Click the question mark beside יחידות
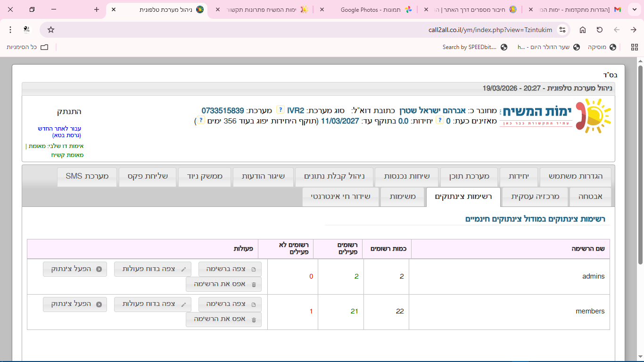 point(439,121)
